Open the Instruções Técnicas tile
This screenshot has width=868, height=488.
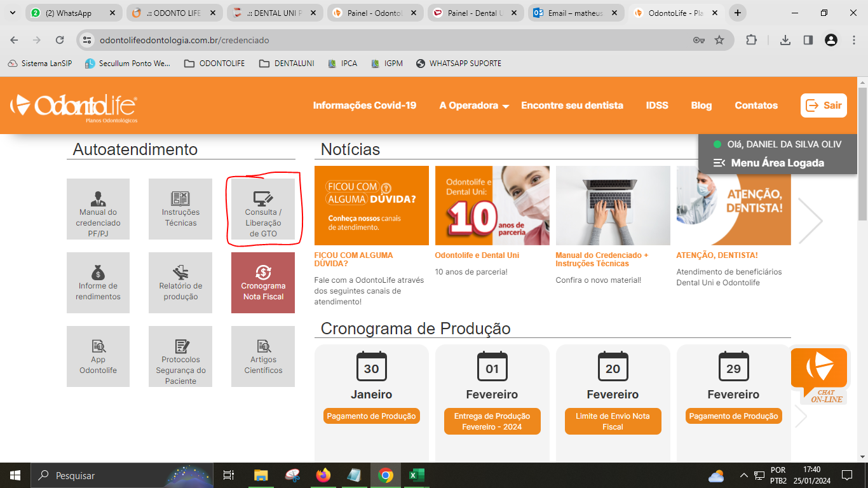pos(180,209)
